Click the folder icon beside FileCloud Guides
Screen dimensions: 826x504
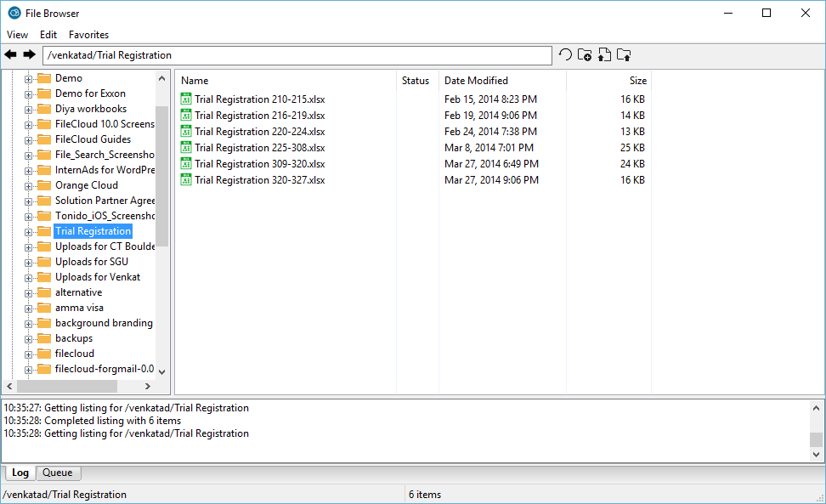45,139
